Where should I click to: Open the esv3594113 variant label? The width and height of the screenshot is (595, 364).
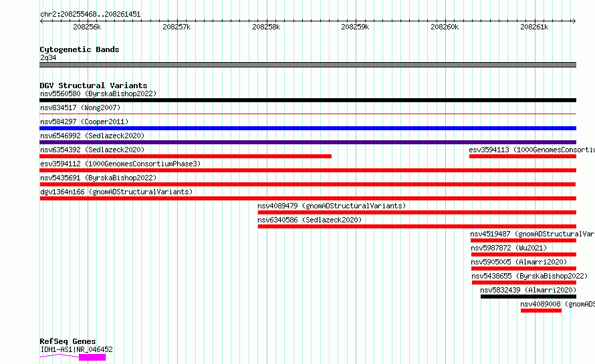point(531,150)
